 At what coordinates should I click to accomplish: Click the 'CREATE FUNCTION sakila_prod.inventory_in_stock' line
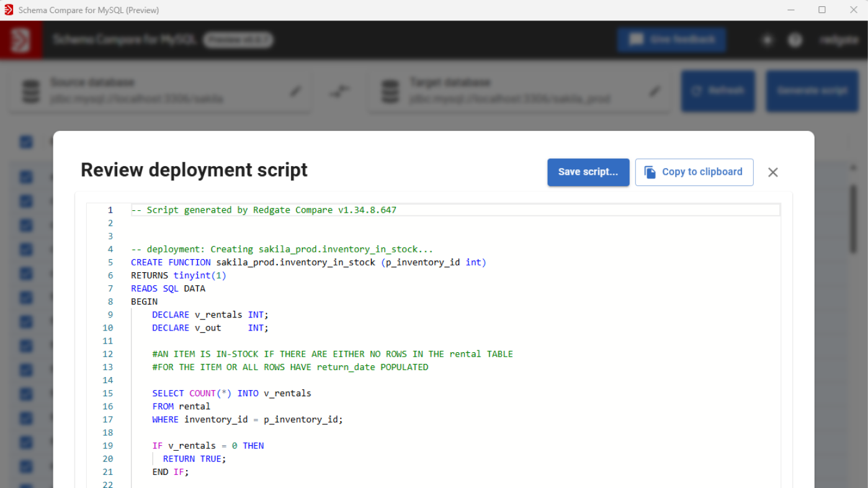pyautogui.click(x=308, y=262)
